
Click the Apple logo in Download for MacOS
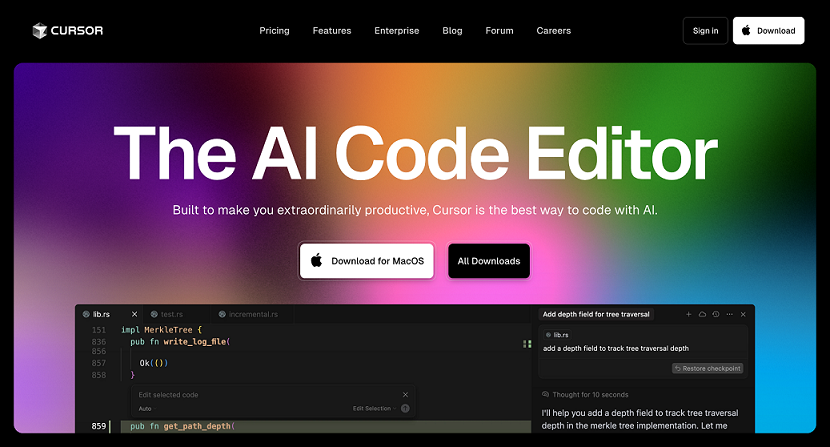tap(317, 260)
